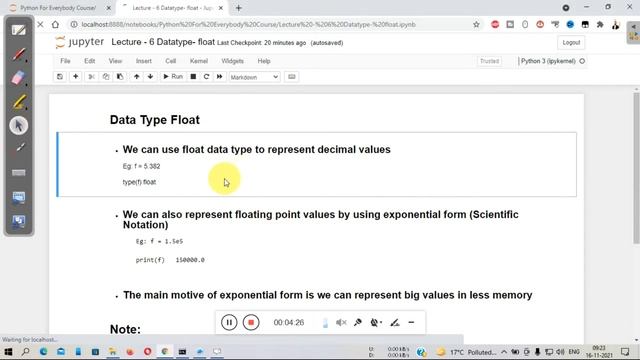Click the Python 3 (ipykernel) kernel name

pos(548,61)
